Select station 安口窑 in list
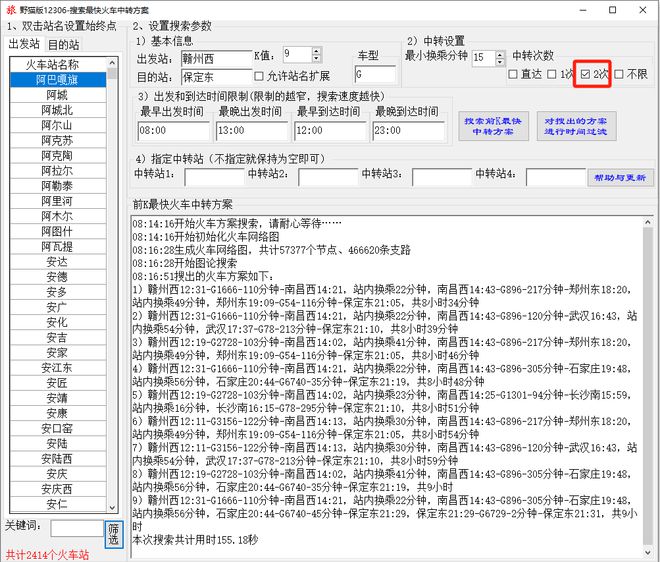The image size is (660, 562). coord(57,428)
